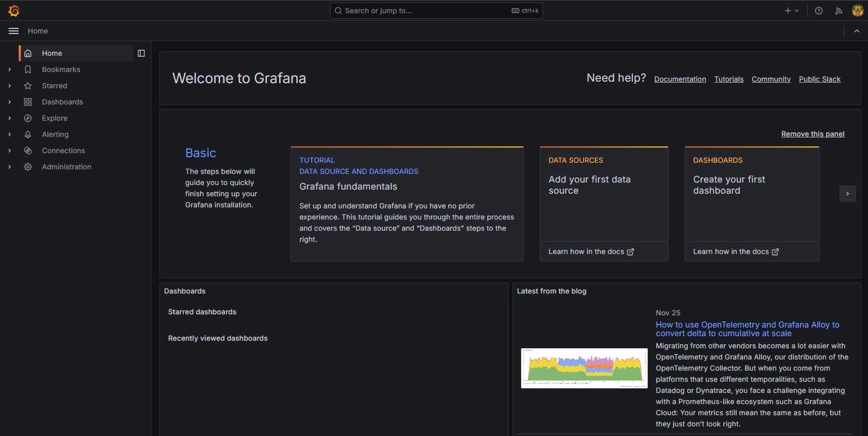Expand the Connections nav section

(10, 151)
